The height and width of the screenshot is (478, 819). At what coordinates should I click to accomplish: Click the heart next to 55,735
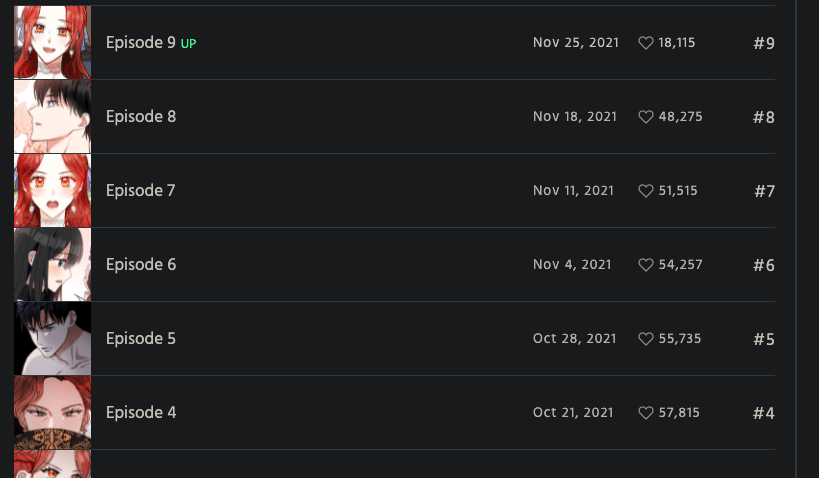tap(645, 339)
